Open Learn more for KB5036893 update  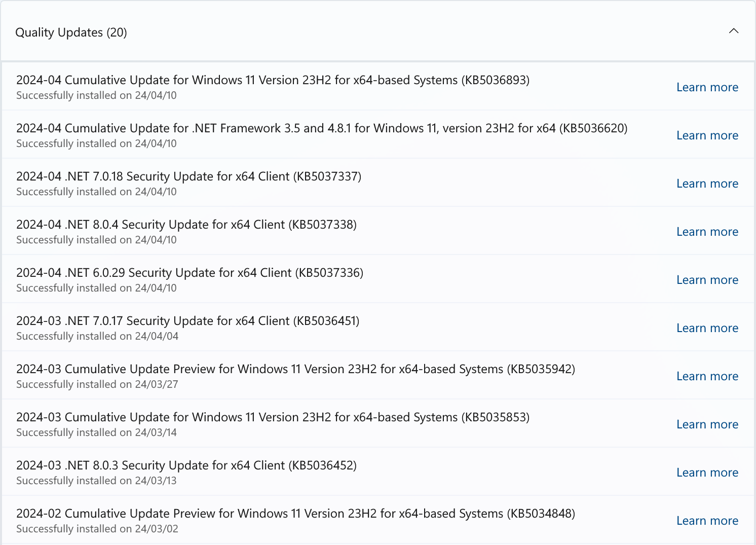707,87
